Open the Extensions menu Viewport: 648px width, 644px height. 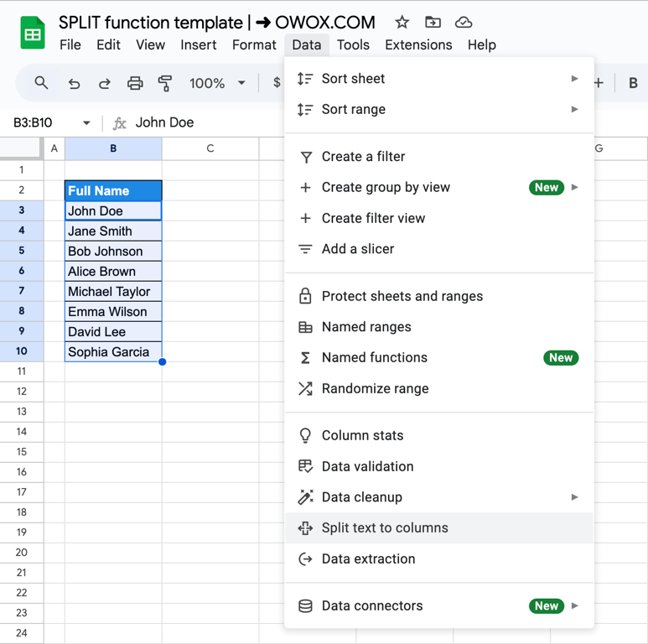(418, 44)
